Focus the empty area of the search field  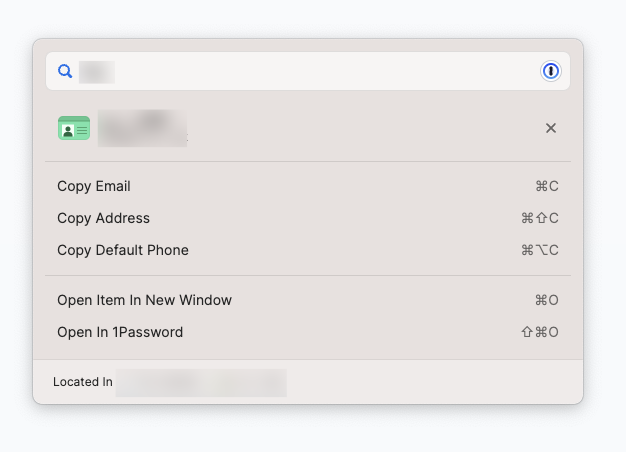pyautogui.click(x=320, y=71)
